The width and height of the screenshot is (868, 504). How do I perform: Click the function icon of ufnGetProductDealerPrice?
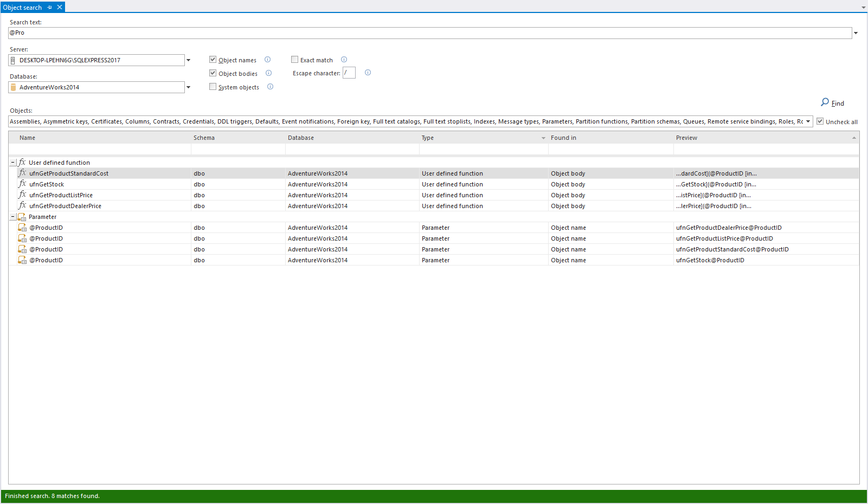[22, 205]
